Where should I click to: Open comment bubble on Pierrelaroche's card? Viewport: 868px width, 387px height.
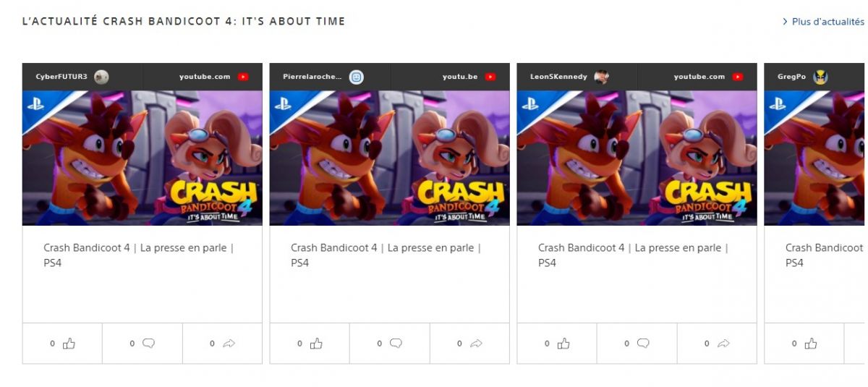pos(396,344)
